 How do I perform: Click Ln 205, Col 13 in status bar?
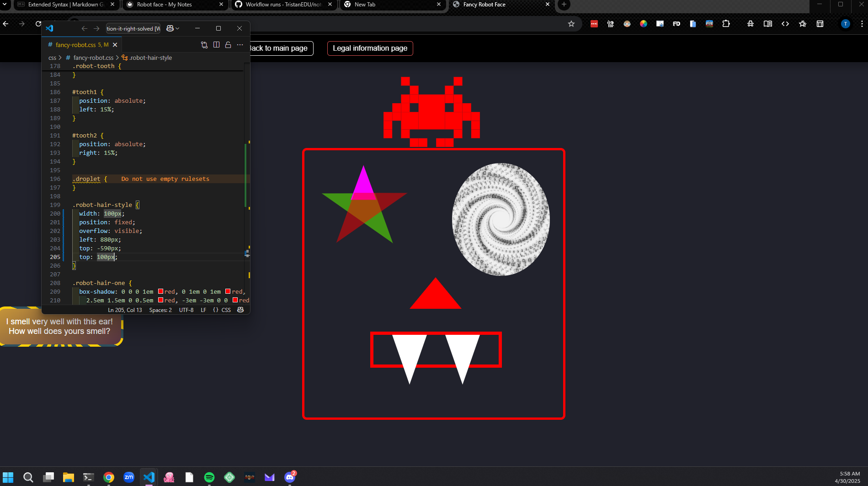tap(125, 310)
